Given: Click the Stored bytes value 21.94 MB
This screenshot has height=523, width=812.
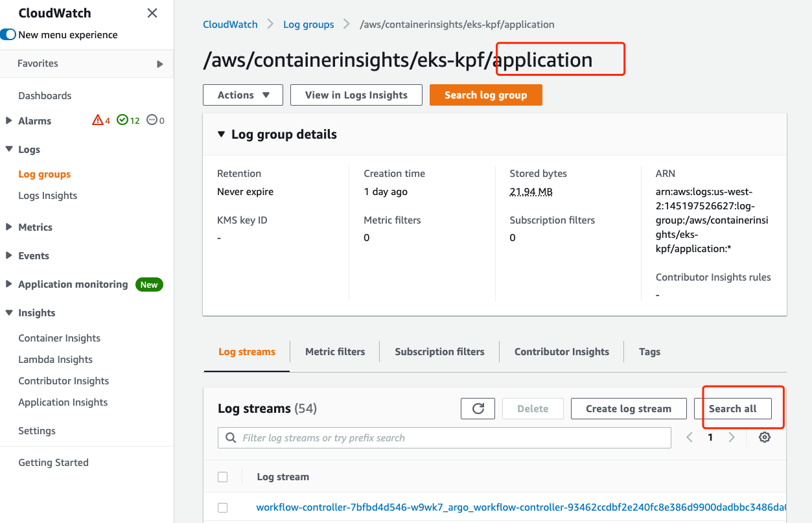Looking at the screenshot, I should point(531,191).
